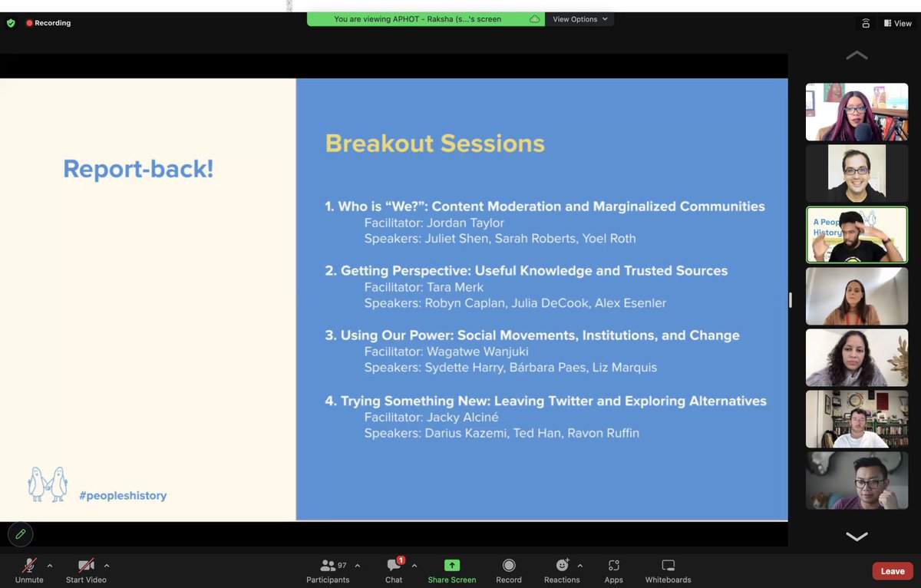Select the purple-haired participant's video thumbnail
The width and height of the screenshot is (921, 588).
pos(857,112)
